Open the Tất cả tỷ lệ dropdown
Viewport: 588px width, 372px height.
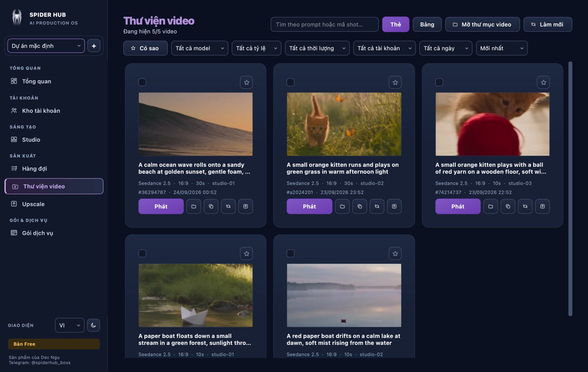(256, 48)
